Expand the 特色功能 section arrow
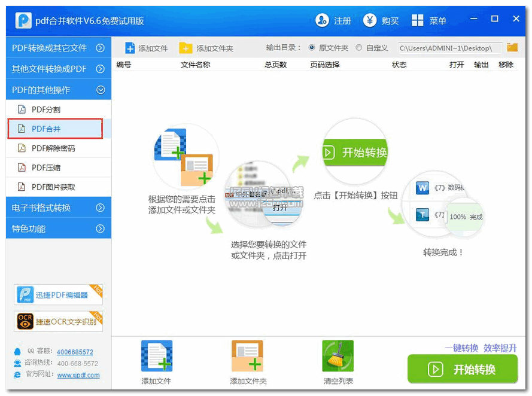This screenshot has height=396, width=532. [100, 229]
